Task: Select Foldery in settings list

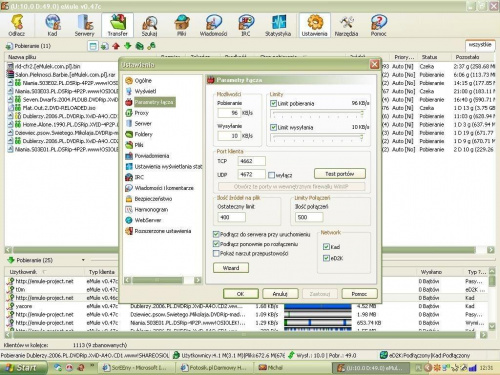Action: pos(143,134)
